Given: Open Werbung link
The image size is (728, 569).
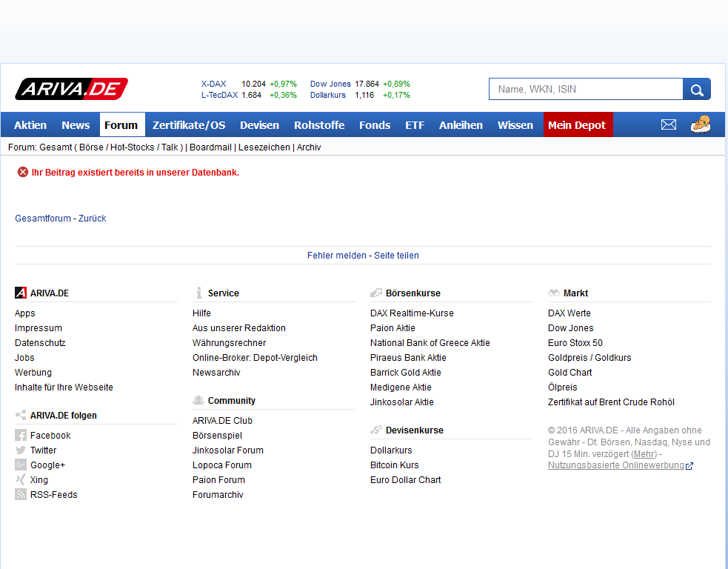Looking at the screenshot, I should (x=33, y=373).
